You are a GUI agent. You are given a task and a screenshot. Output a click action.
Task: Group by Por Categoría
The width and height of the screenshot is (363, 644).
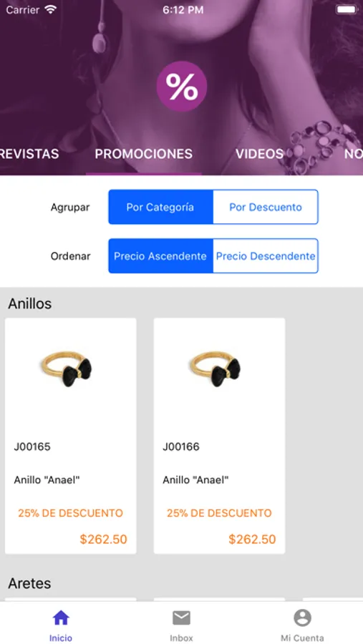click(161, 207)
